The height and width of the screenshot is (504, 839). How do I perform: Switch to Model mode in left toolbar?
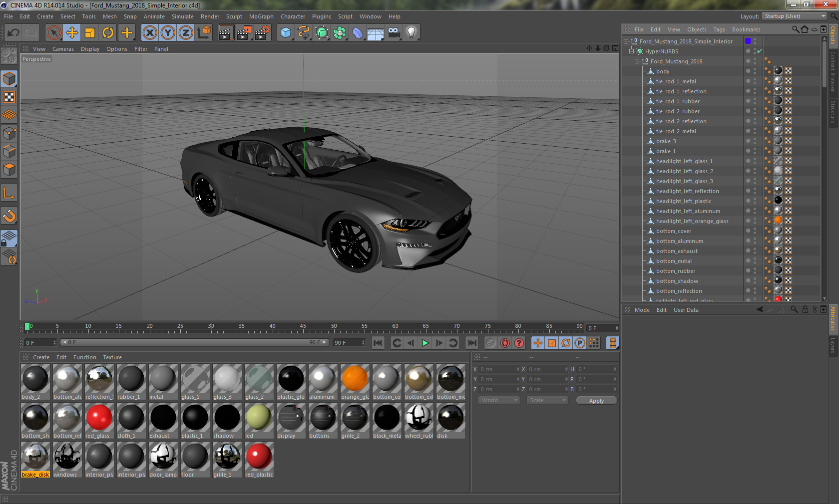tap(9, 79)
